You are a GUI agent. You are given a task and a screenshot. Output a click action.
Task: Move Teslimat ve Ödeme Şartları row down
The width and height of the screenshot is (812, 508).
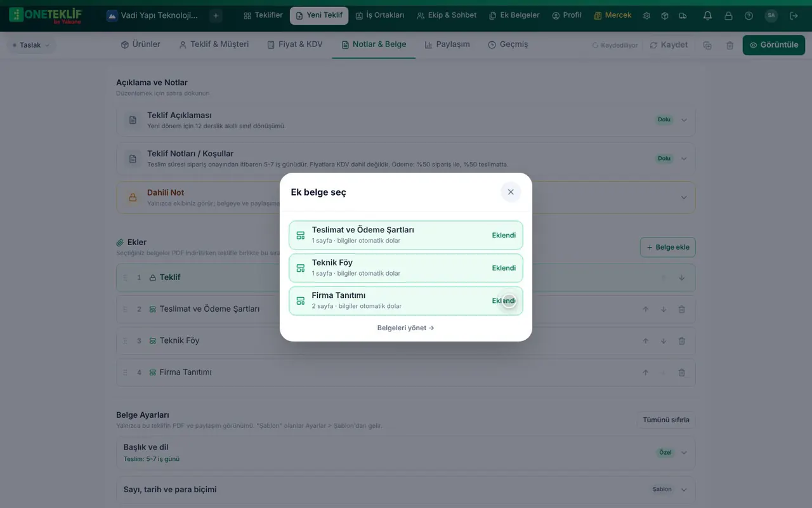664,309
